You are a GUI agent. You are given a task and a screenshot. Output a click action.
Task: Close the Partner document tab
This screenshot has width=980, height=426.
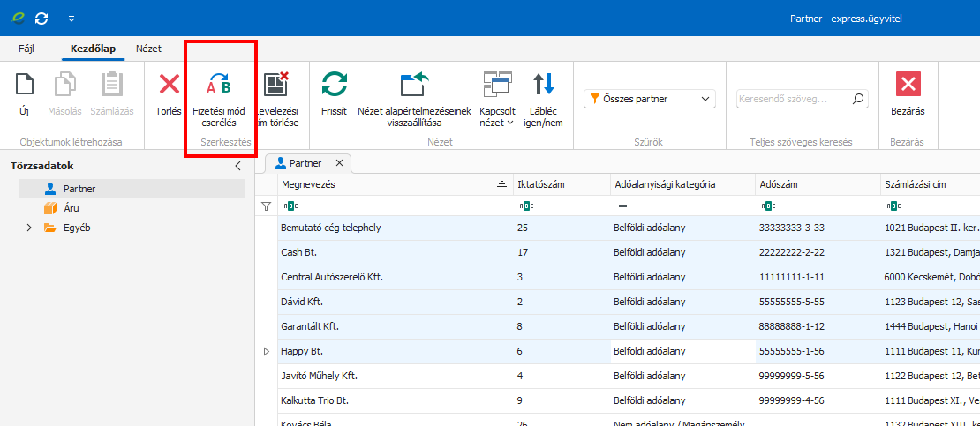click(x=340, y=163)
